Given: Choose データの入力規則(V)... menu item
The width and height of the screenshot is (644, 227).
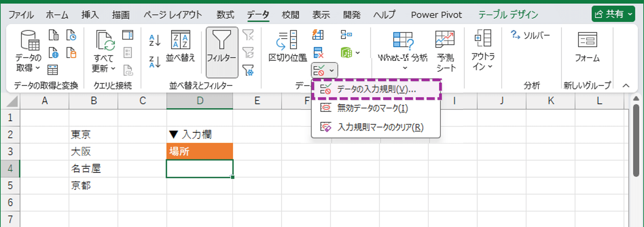Looking at the screenshot, I should click(376, 89).
